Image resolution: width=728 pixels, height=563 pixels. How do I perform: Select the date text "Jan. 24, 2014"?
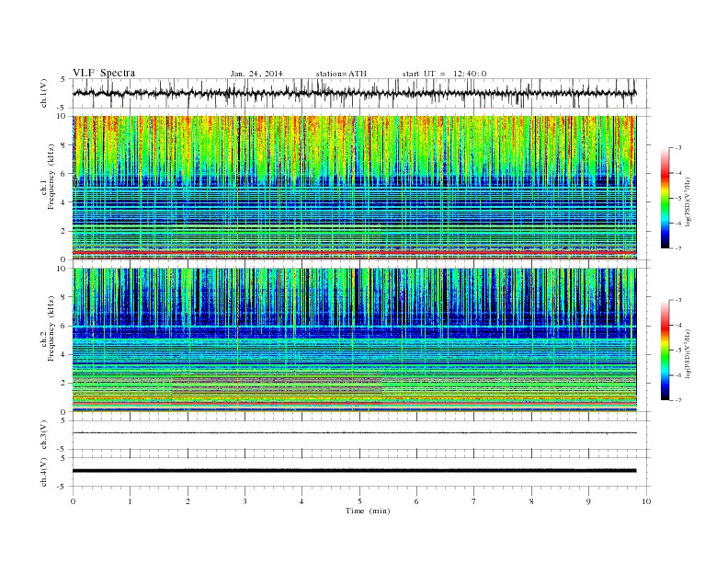256,74
